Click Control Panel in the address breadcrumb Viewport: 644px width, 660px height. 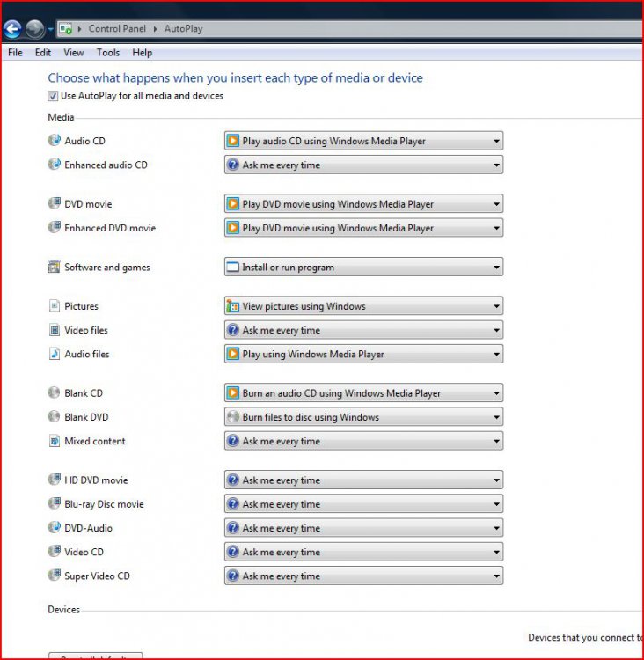117,29
